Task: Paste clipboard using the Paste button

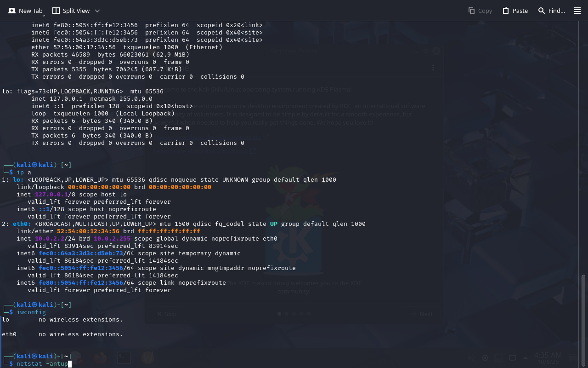Action: [515, 11]
